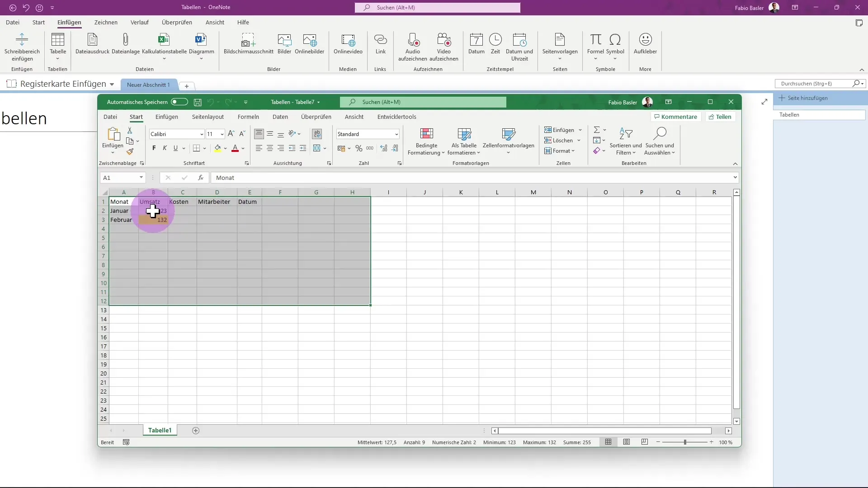This screenshot has height=488, width=868.
Task: Toggle Automatisches Speichern switch
Action: 179,102
